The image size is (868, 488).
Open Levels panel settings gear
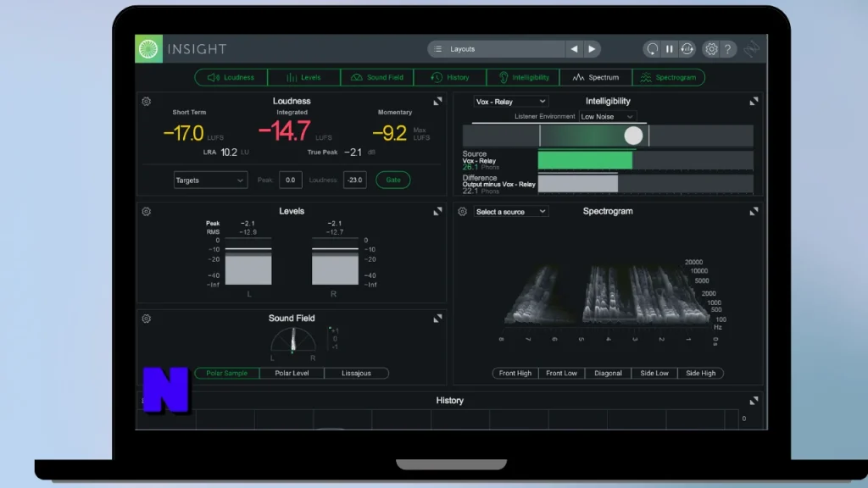click(146, 211)
